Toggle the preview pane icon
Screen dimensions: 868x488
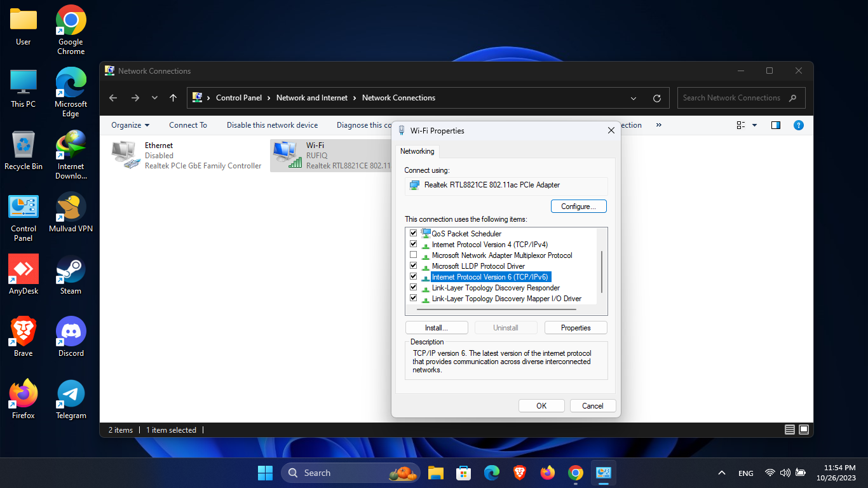pyautogui.click(x=775, y=125)
